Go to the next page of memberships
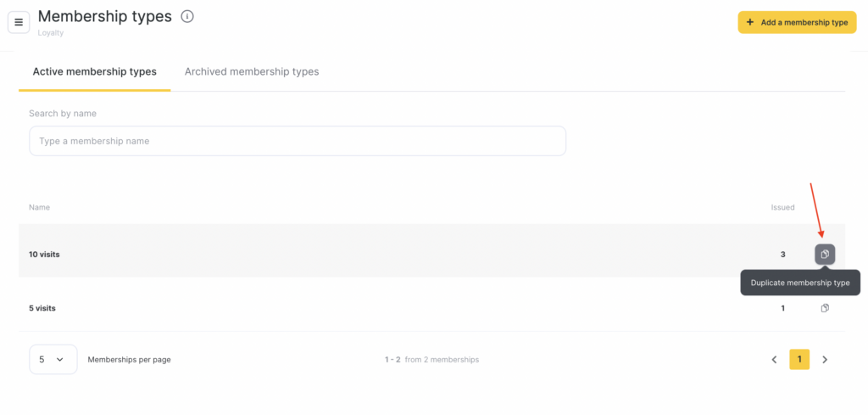This screenshot has width=868, height=415. tap(825, 360)
